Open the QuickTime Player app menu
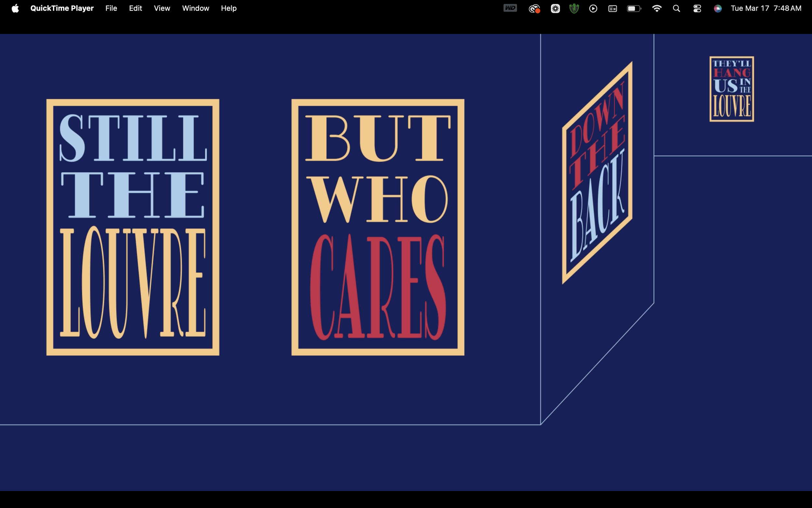 62,8
